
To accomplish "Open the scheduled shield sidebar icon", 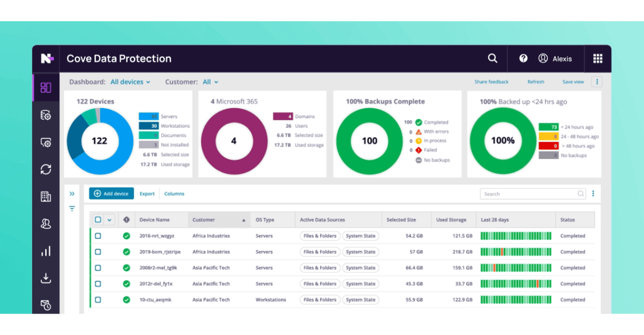I will click(x=46, y=305).
